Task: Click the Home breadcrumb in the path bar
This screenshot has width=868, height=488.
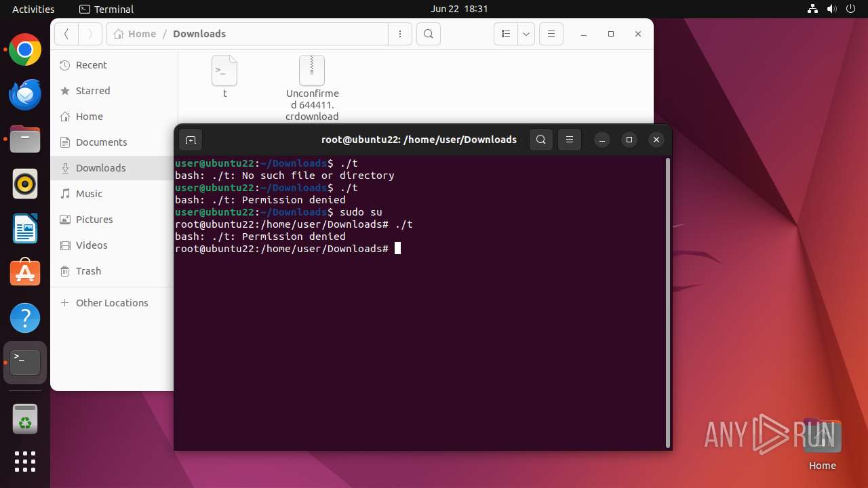Action: pos(136,34)
